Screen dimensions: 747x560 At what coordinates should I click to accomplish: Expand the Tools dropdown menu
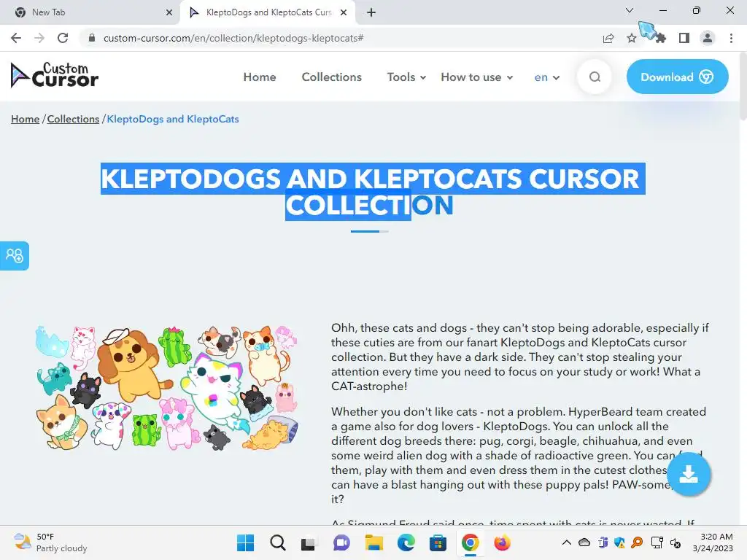406,77
